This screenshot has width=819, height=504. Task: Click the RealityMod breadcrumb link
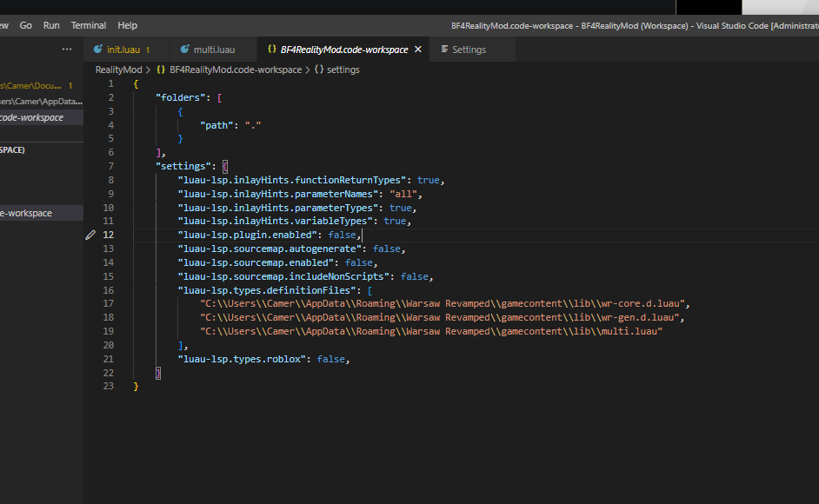(118, 70)
